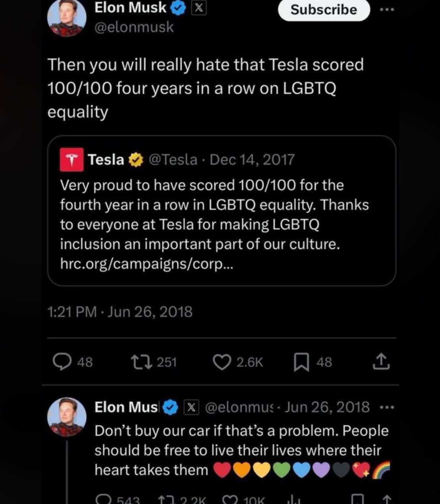Click the reply tweet's verified badge

pos(171,407)
